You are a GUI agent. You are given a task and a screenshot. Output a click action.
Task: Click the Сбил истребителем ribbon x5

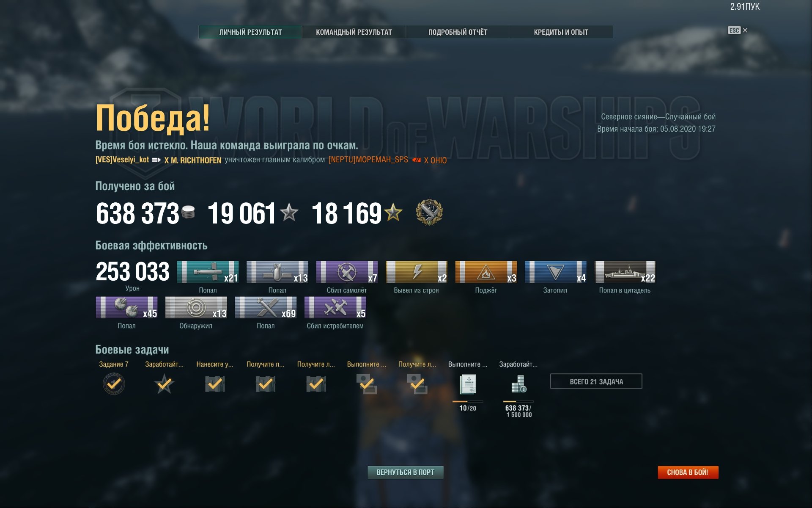tap(335, 307)
